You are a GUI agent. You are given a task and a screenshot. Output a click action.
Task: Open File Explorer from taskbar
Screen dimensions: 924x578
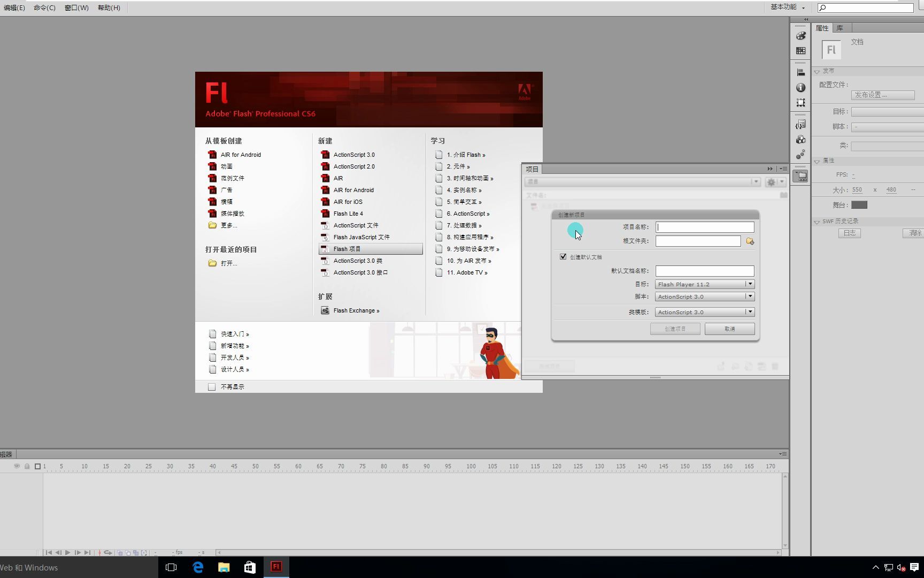pyautogui.click(x=224, y=567)
